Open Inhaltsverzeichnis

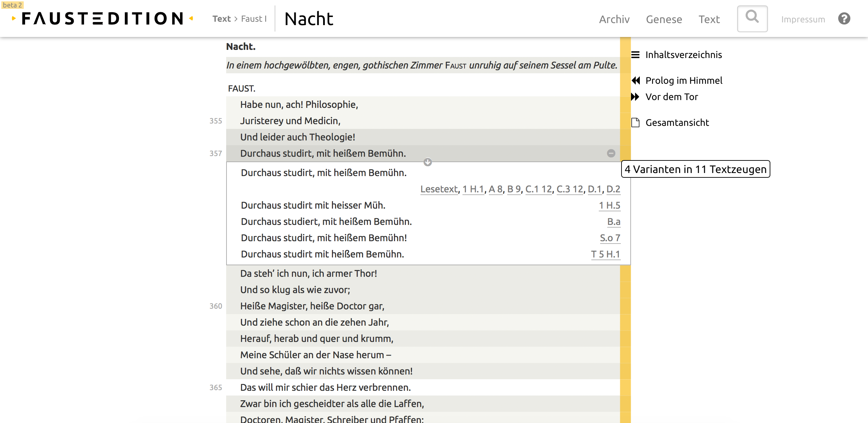click(684, 55)
